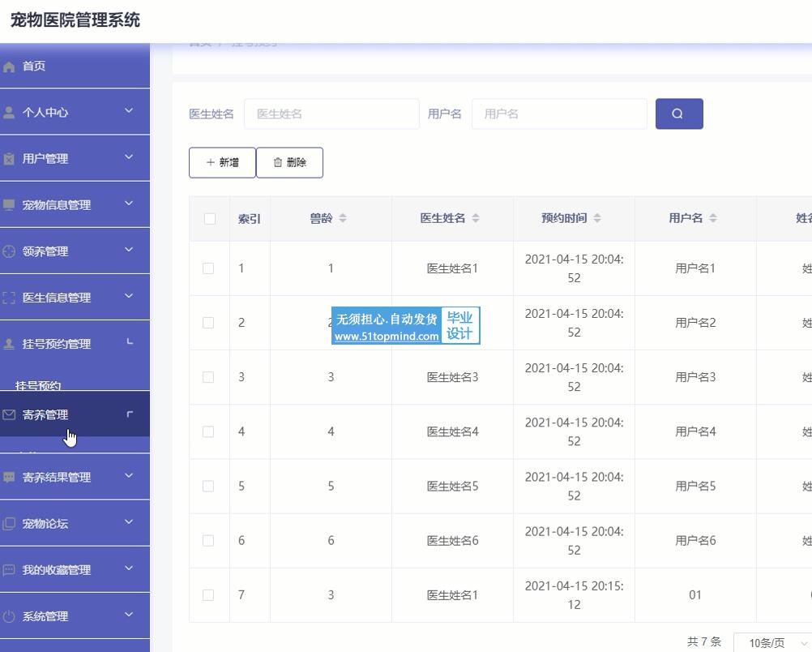Select the checkbox for row 5
The image size is (812, 652).
point(208,486)
